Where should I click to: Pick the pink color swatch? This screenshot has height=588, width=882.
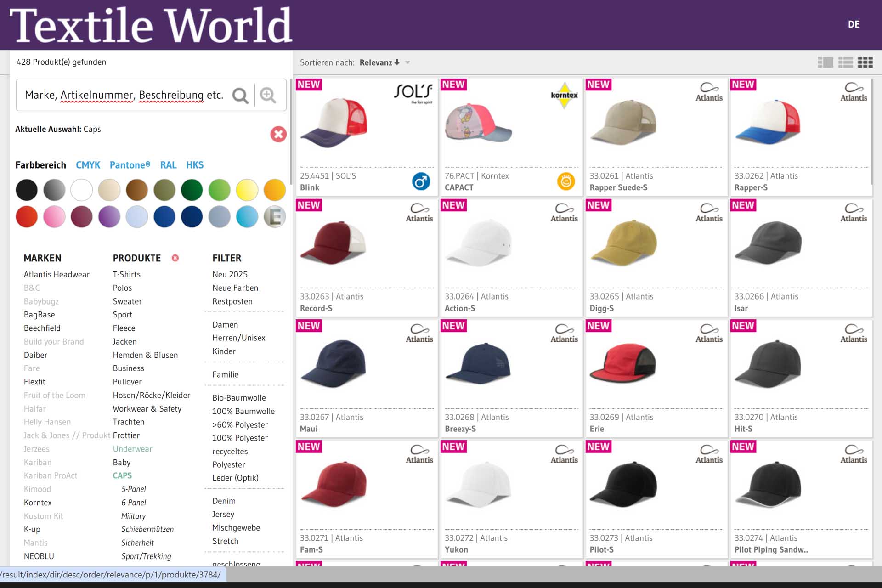[54, 216]
